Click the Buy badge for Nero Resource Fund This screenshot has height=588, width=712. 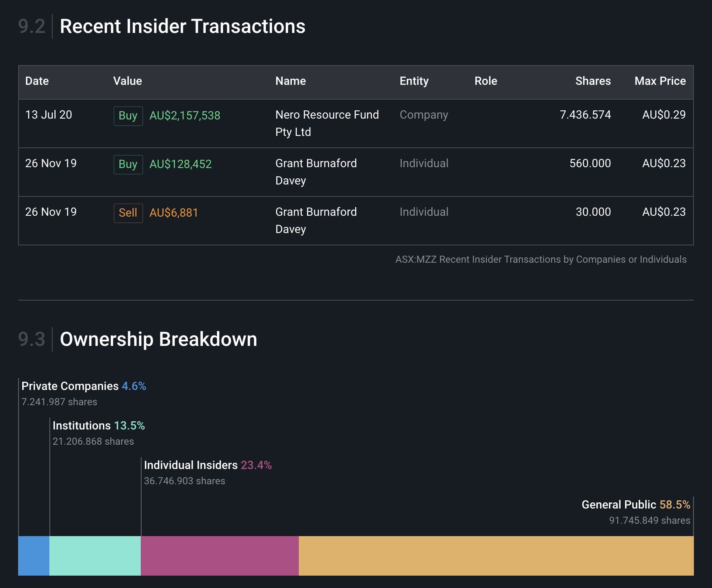click(128, 116)
